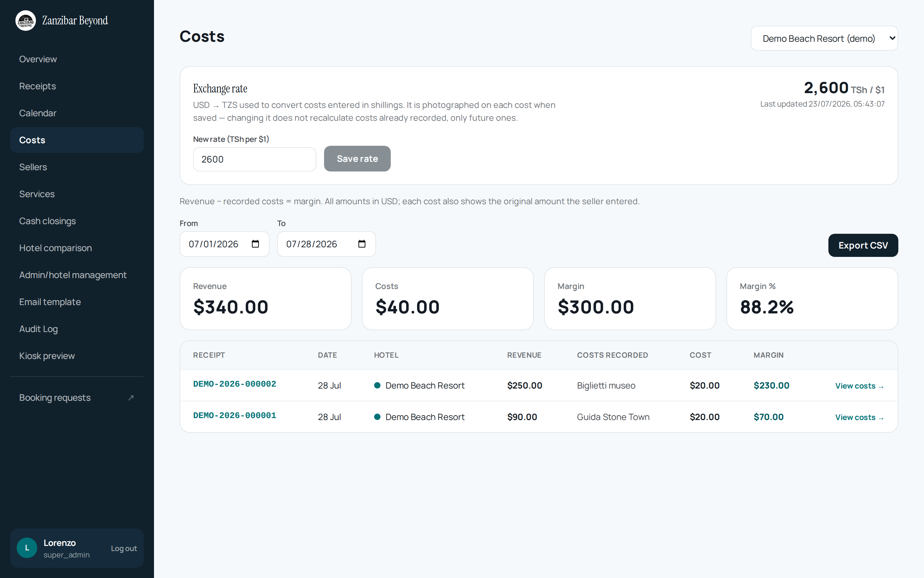Go to Overview in sidebar
This screenshot has height=578, width=924.
(x=77, y=59)
